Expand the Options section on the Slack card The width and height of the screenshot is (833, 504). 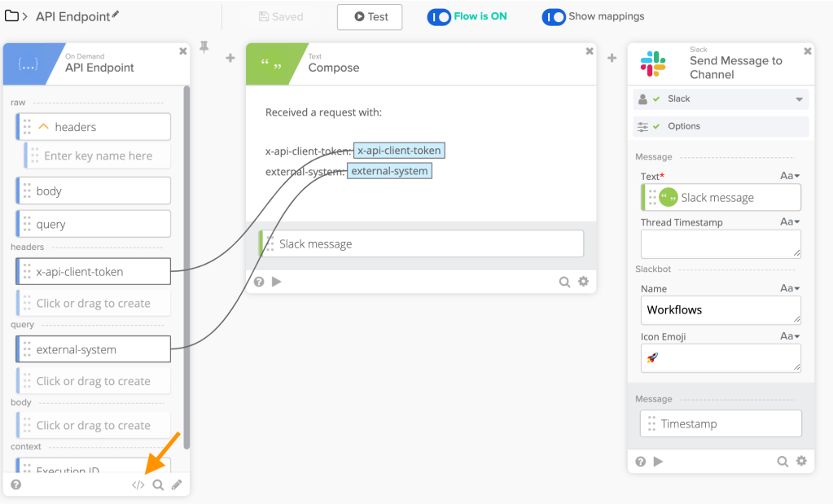coord(720,125)
